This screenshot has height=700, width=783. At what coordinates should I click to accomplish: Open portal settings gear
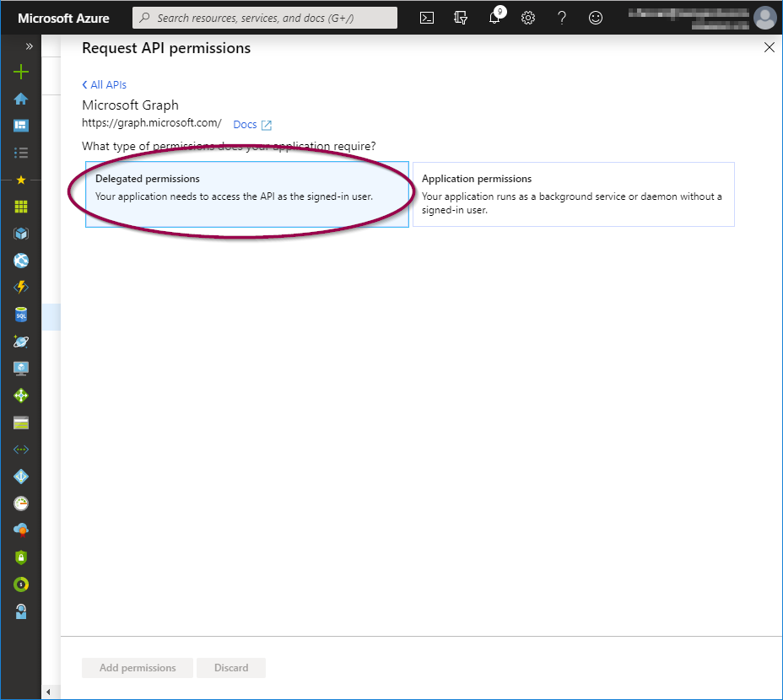coord(528,18)
